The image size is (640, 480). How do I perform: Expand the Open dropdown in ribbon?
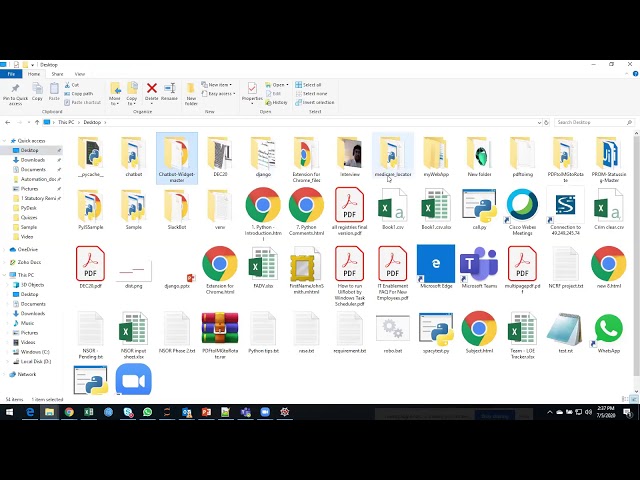click(277, 85)
